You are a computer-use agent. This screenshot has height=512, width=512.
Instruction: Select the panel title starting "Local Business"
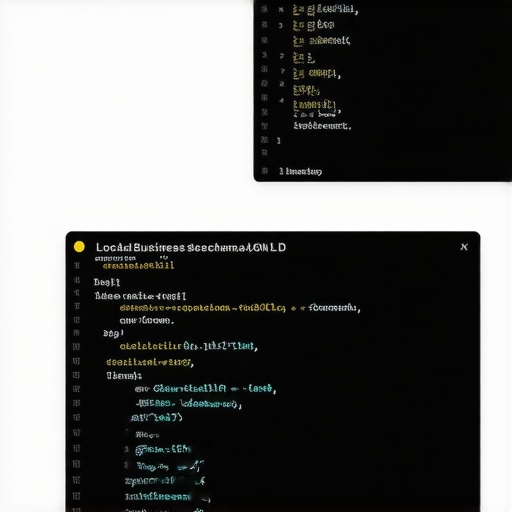tap(191, 247)
